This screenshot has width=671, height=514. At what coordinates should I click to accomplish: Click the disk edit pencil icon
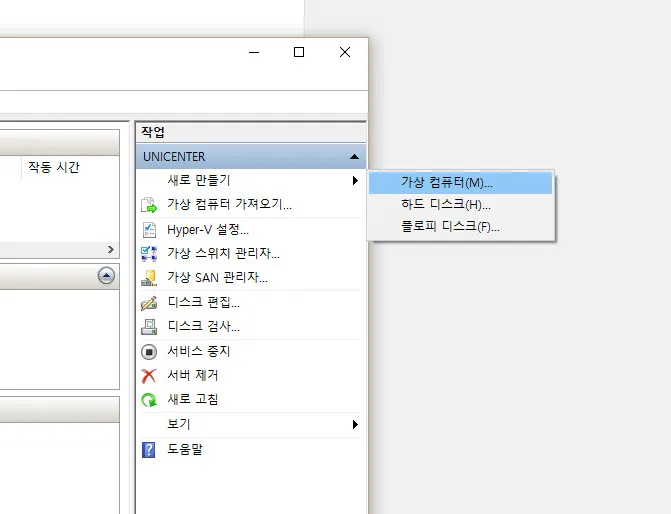click(x=149, y=303)
